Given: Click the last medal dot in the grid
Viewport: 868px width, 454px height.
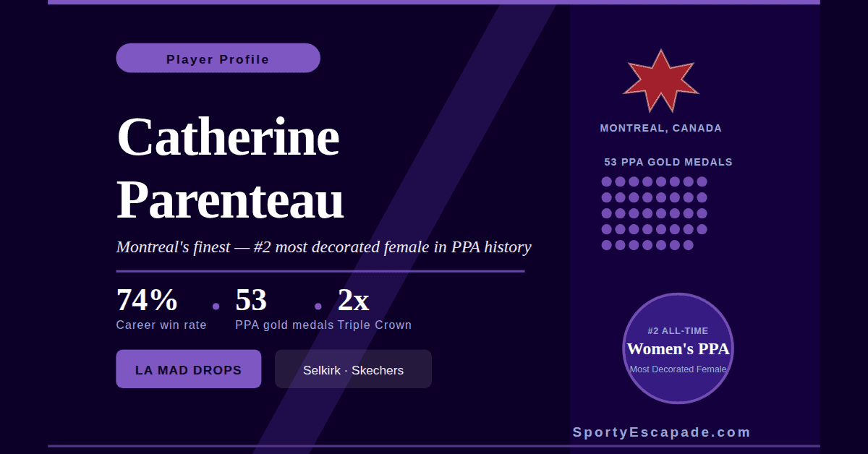Looking at the screenshot, I should [687, 245].
